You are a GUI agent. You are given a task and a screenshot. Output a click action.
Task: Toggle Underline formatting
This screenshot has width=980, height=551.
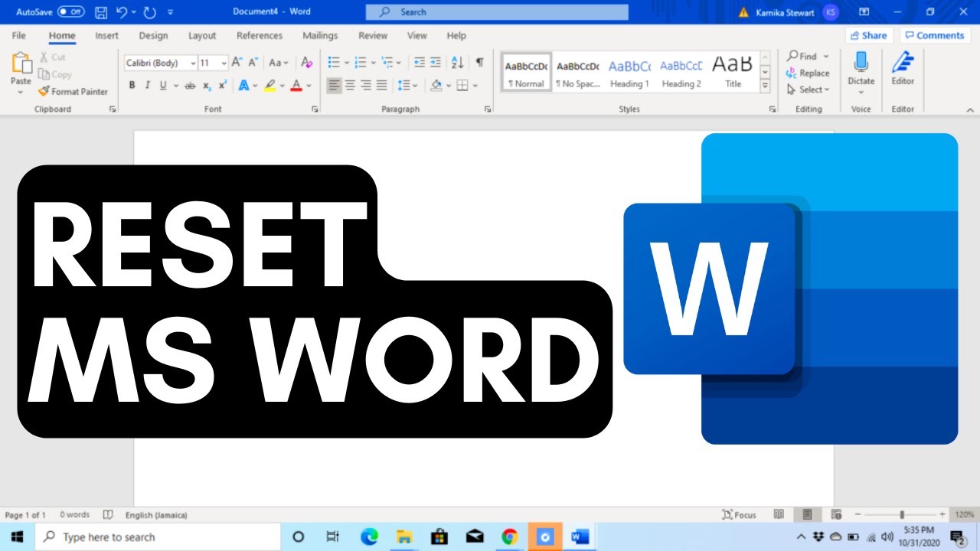pyautogui.click(x=163, y=85)
